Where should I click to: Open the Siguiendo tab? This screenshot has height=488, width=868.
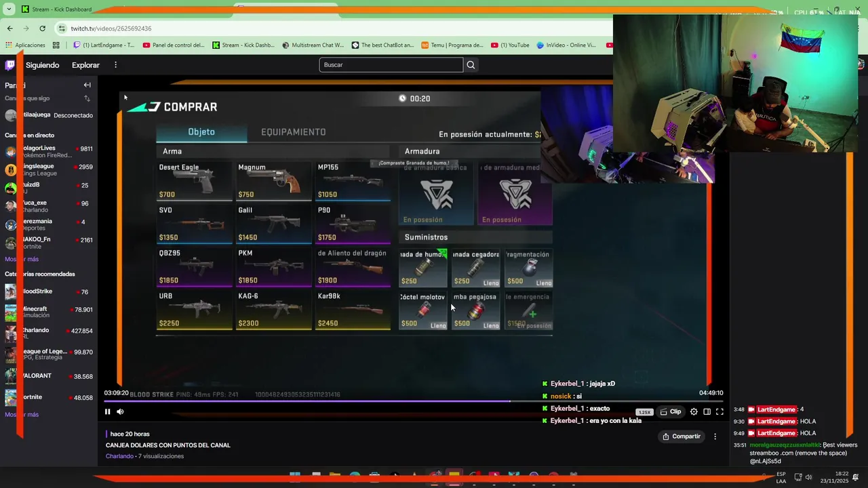click(43, 65)
